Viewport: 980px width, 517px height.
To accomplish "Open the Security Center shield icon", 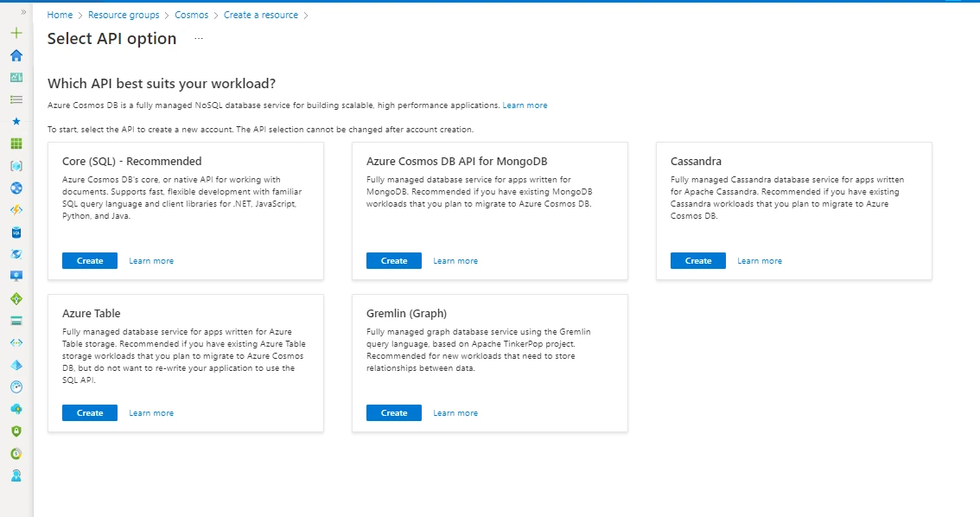I will click(x=16, y=431).
